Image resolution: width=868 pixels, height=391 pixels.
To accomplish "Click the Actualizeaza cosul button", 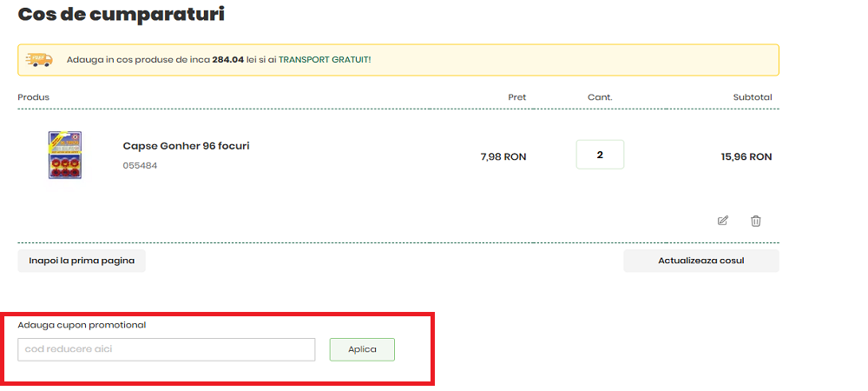I will pos(700,261).
